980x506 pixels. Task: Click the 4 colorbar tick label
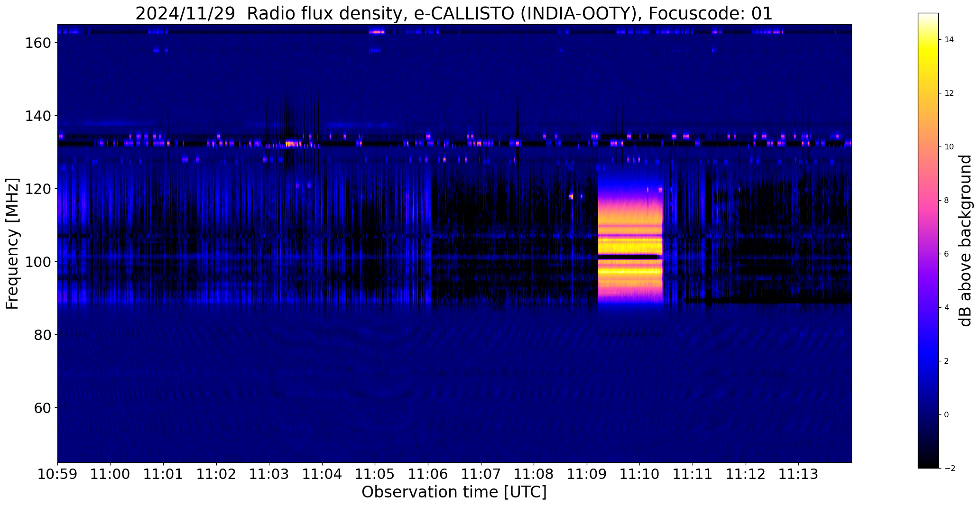click(947, 308)
